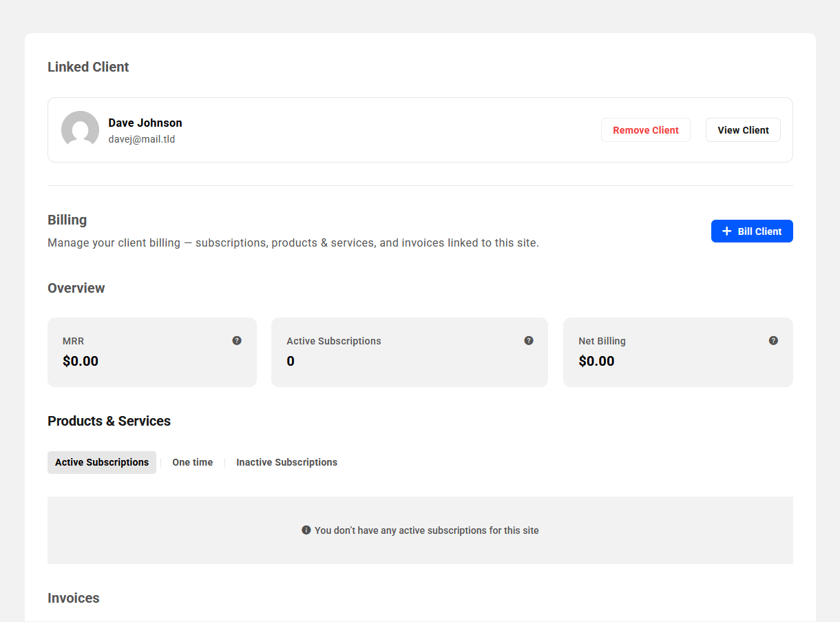The width and height of the screenshot is (840, 622).
Task: Open the client profile with View Client
Action: 743,130
